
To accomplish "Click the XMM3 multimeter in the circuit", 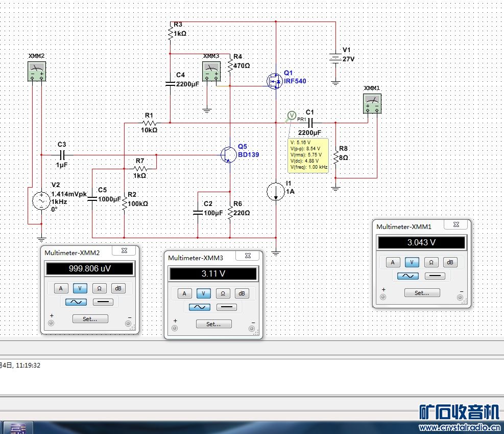I will pyautogui.click(x=210, y=72).
